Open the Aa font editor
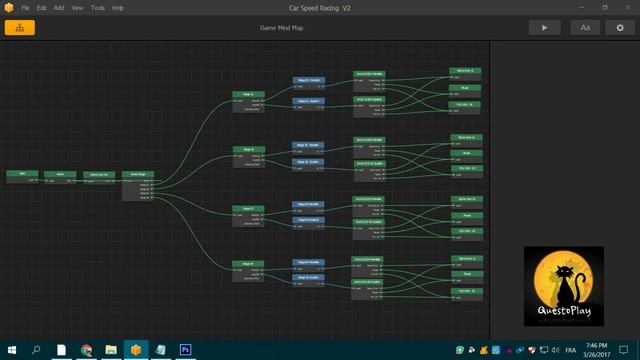Screen dimensions: 640x360 [x=585, y=28]
